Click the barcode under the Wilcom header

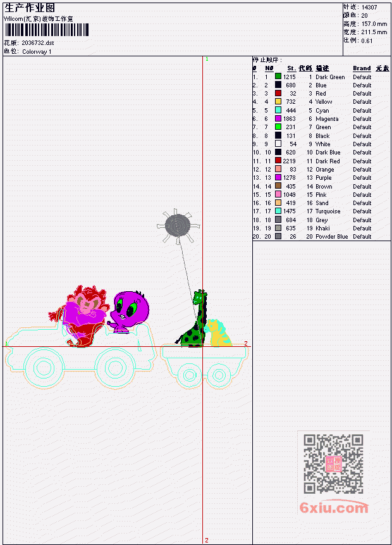(47, 30)
